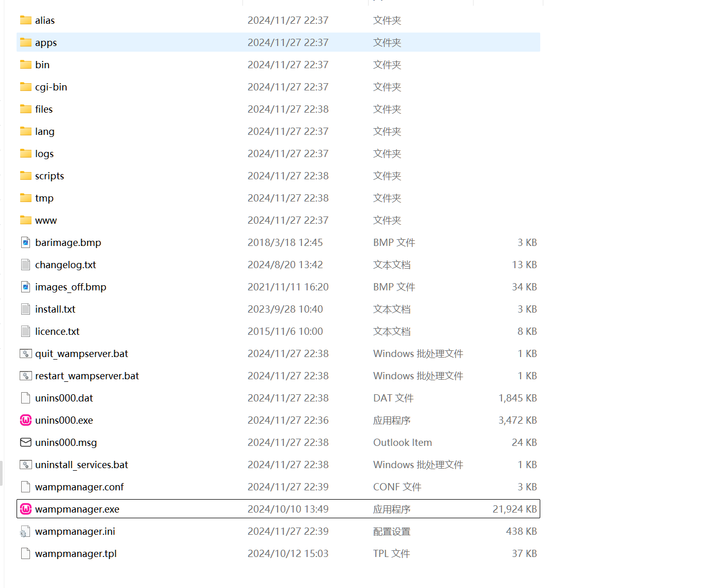Select the install.txt file
Image resolution: width=716 pixels, height=588 pixels.
click(55, 309)
